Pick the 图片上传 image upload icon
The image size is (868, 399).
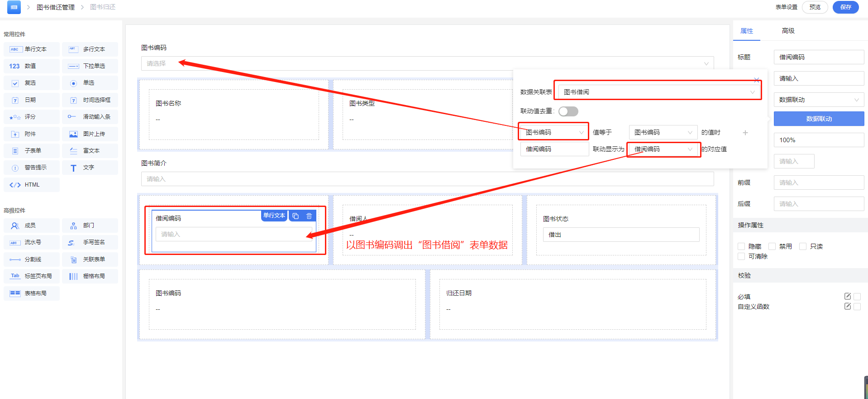click(73, 134)
